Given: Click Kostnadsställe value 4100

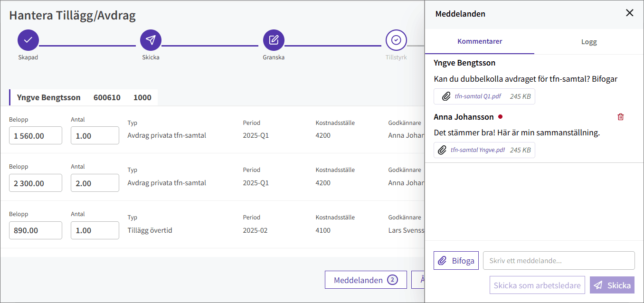Looking at the screenshot, I should tap(323, 230).
